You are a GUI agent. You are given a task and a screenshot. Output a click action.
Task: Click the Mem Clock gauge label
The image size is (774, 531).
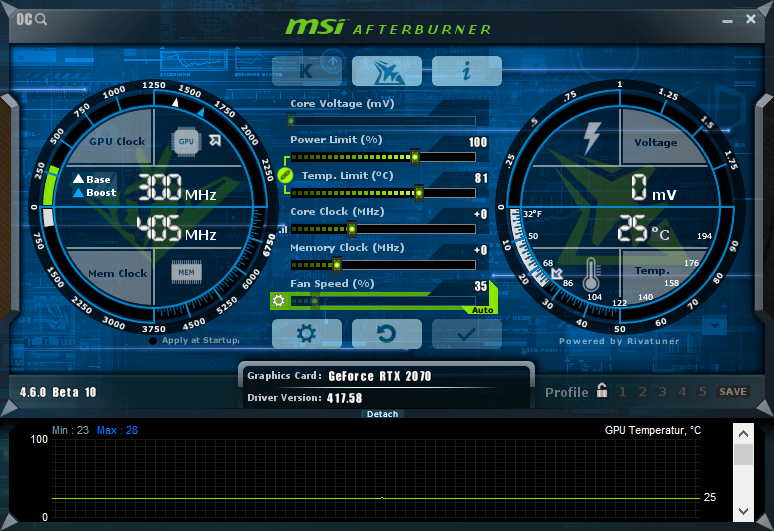[x=117, y=273]
